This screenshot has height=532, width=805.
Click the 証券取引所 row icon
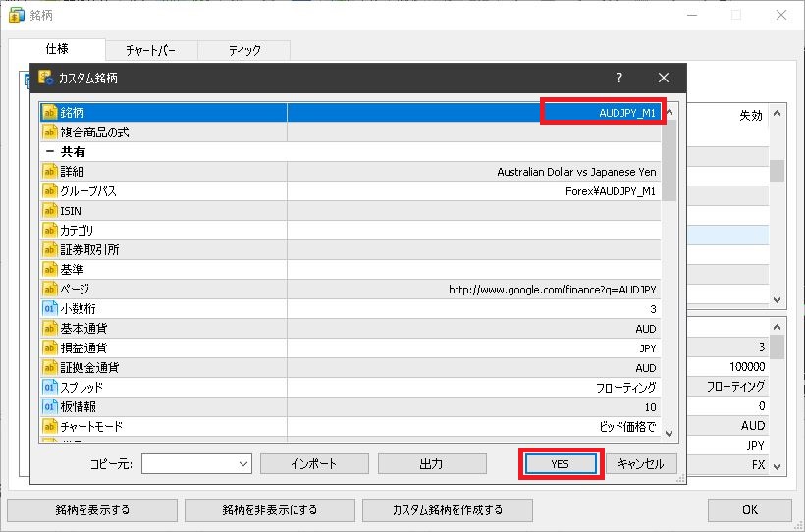50,249
